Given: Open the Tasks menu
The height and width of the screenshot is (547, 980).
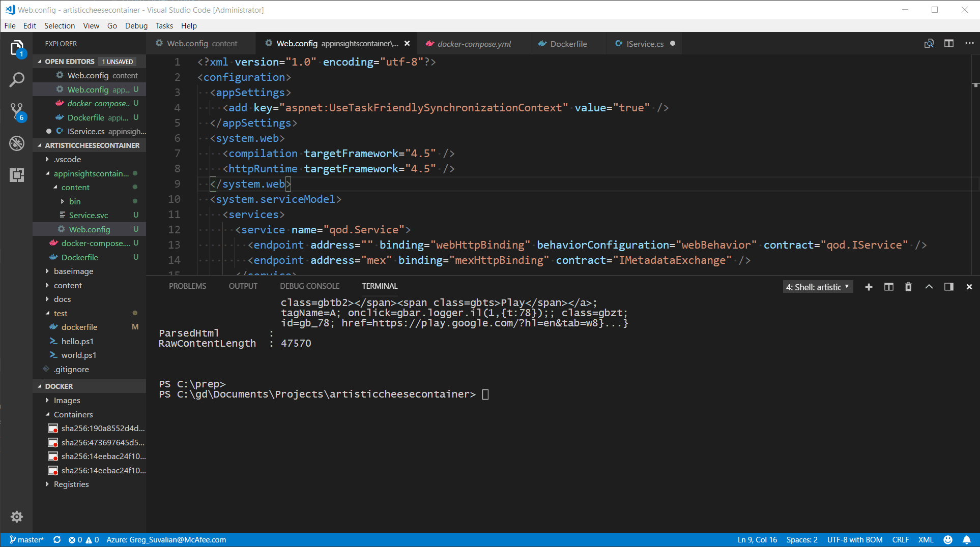Looking at the screenshot, I should pos(164,25).
